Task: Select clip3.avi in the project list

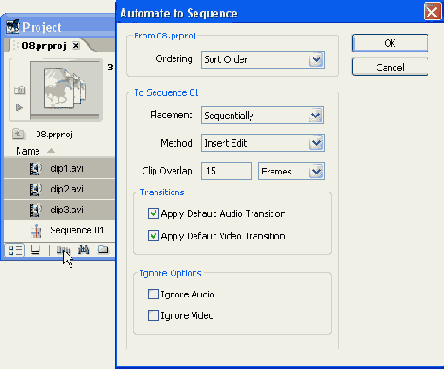Action: [x=60, y=210]
